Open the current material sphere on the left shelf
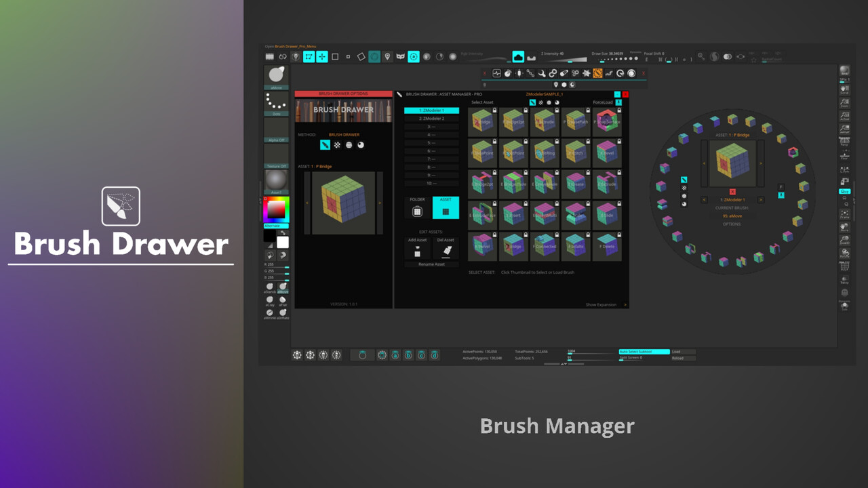Screen dimensions: 868x488 tap(276, 180)
